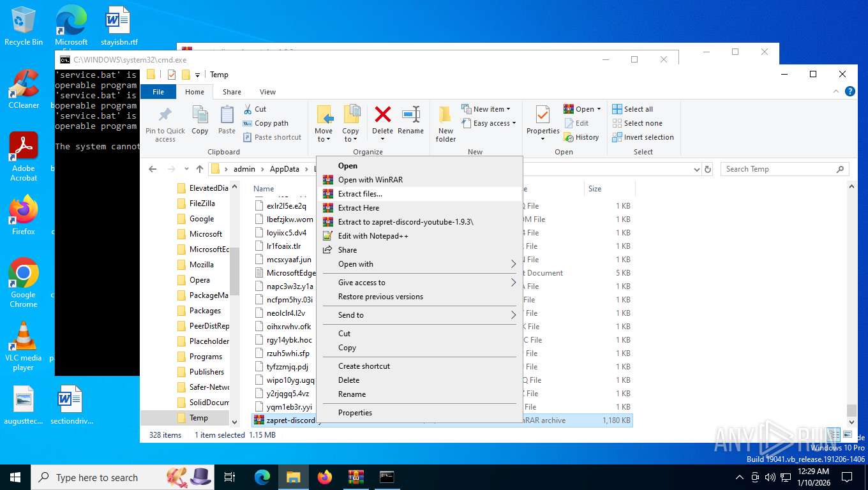Collapse the ribbon with the chevron

pos(835,92)
